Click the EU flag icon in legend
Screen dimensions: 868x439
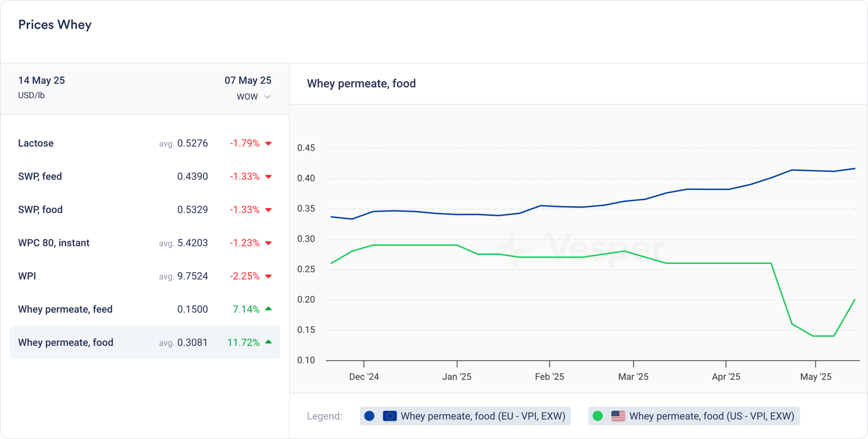pyautogui.click(x=390, y=416)
